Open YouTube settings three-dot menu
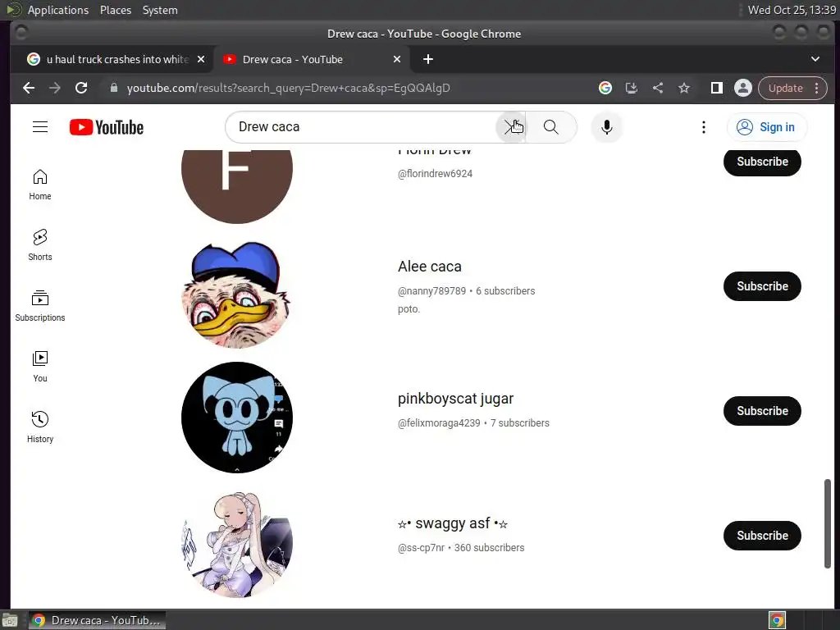 pyautogui.click(x=703, y=127)
